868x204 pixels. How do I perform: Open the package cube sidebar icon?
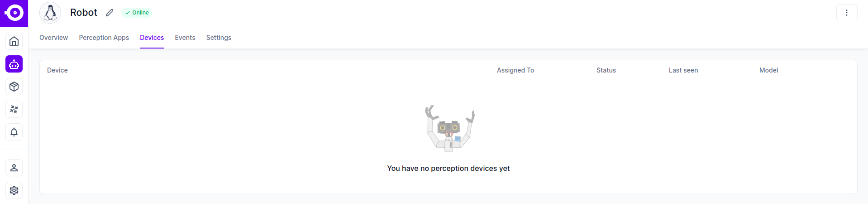tap(14, 87)
